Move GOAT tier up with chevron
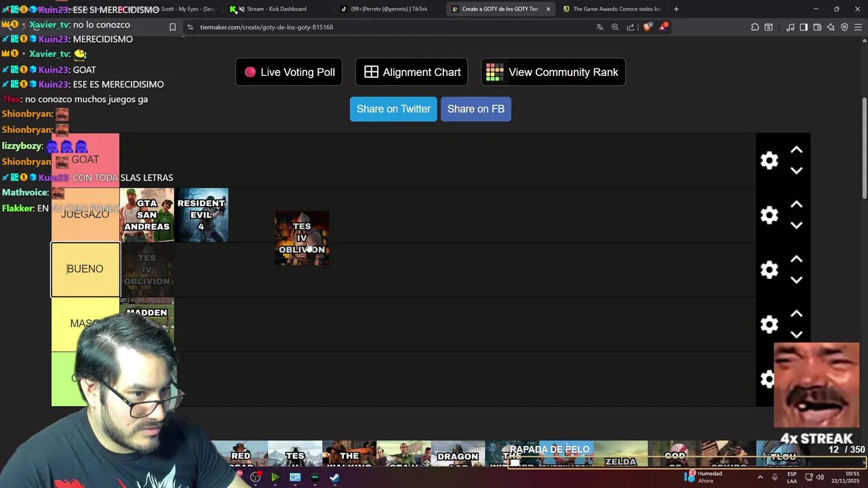868x488 pixels. [797, 150]
